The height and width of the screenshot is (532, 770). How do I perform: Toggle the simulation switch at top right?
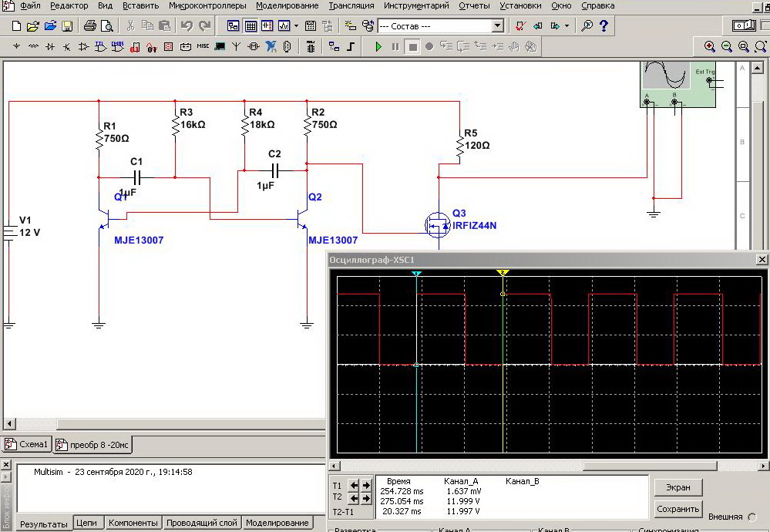(745, 26)
